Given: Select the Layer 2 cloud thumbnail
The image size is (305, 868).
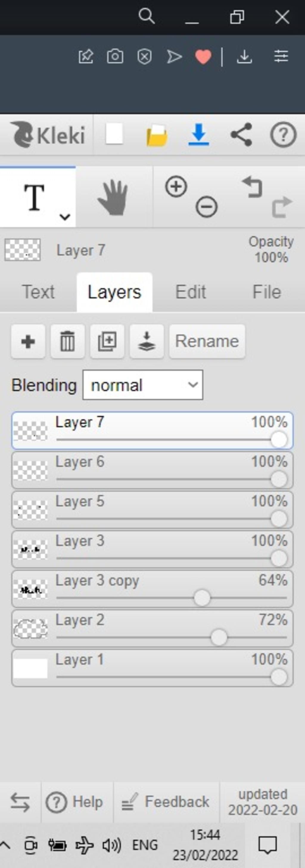Looking at the screenshot, I should [30, 628].
